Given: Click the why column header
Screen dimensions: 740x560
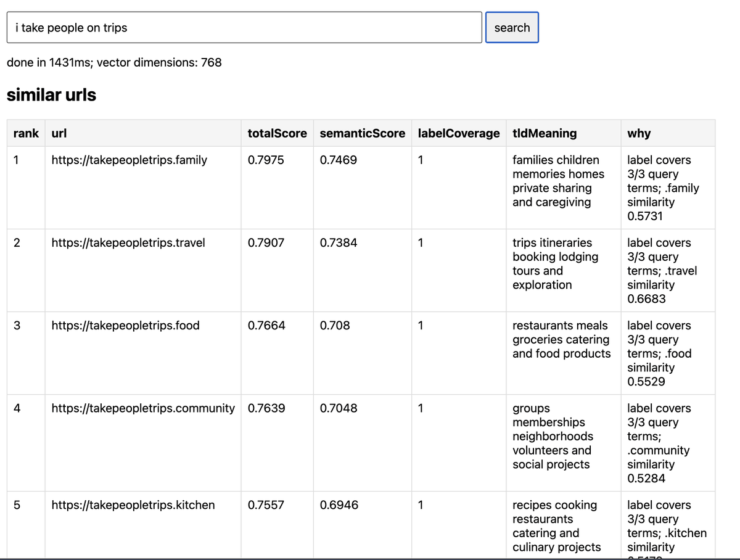Looking at the screenshot, I should click(668, 133).
